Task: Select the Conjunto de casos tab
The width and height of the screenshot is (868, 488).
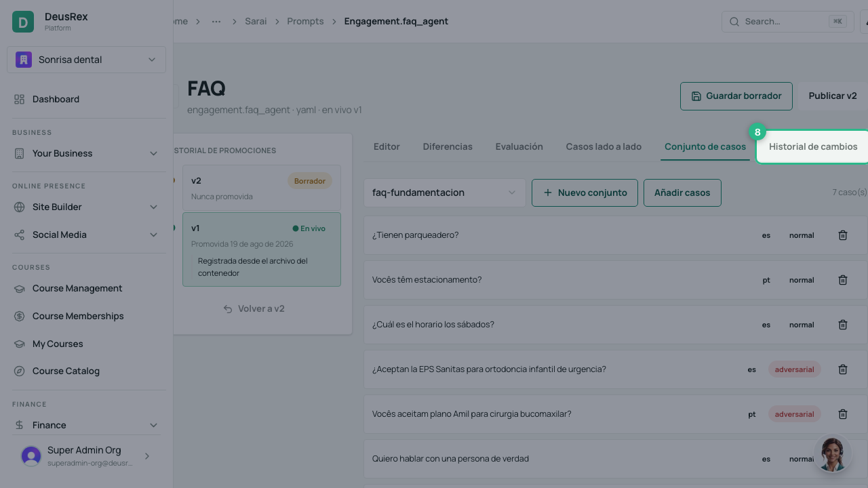Action: coord(705,146)
